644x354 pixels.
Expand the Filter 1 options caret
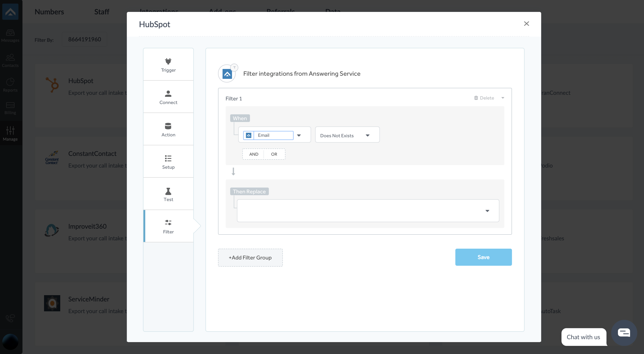coord(503,98)
